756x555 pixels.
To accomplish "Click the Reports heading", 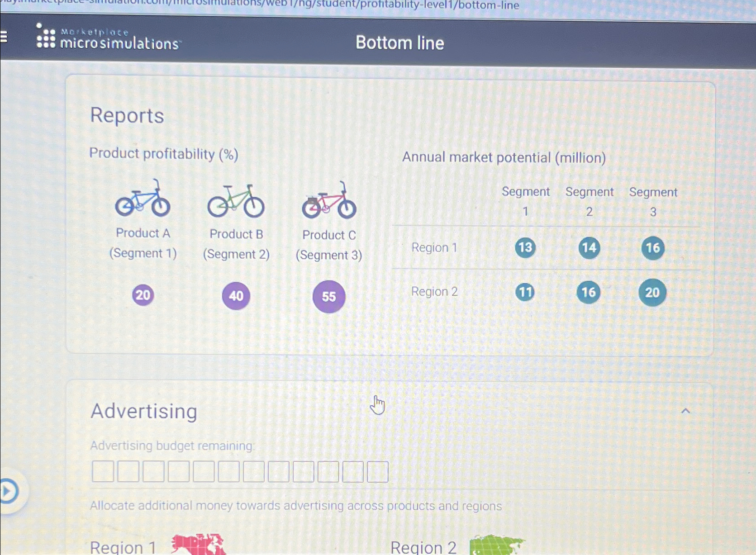I will 127,115.
